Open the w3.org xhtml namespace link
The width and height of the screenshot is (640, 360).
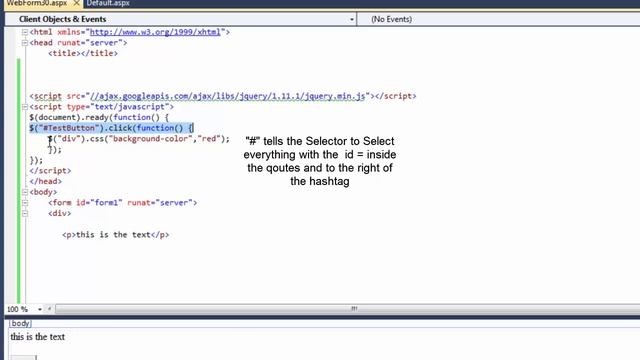(155, 32)
